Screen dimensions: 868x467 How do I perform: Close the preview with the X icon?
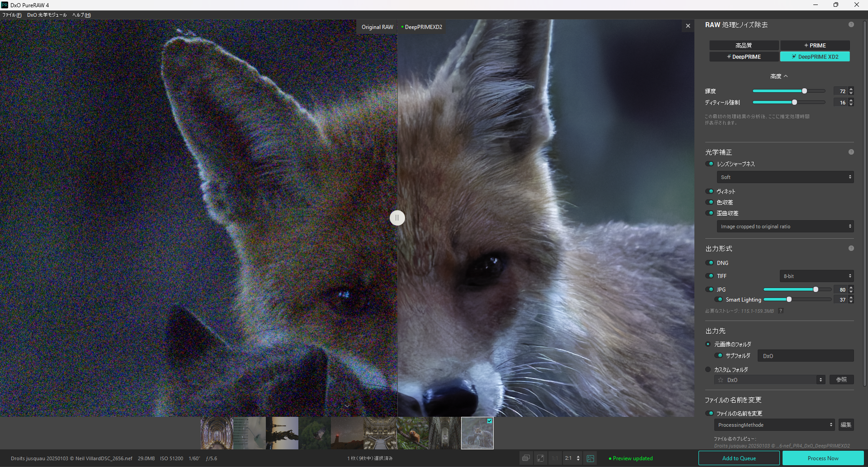[x=688, y=26]
